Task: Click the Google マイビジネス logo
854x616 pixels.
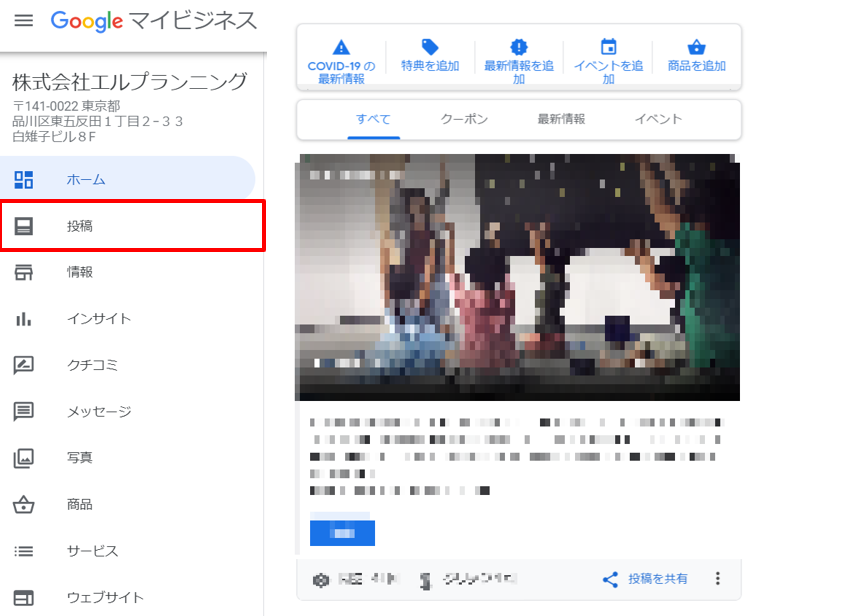Action: (153, 21)
